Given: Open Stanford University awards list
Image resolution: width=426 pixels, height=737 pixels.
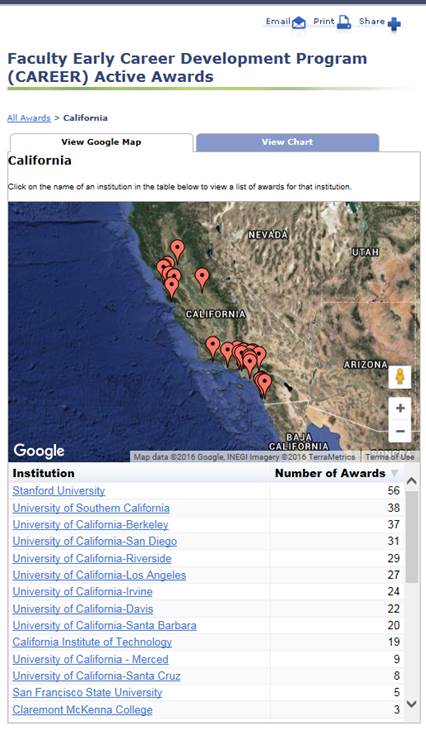Looking at the screenshot, I should coord(59,491).
